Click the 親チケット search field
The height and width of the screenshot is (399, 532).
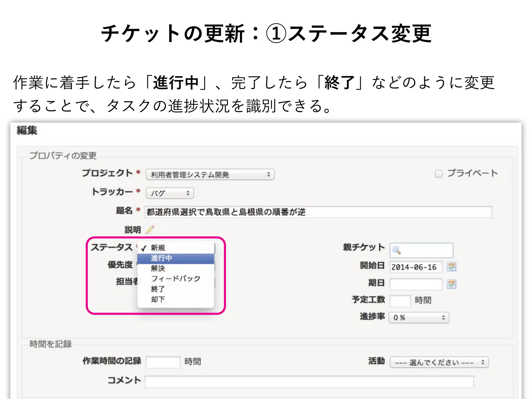point(421,250)
